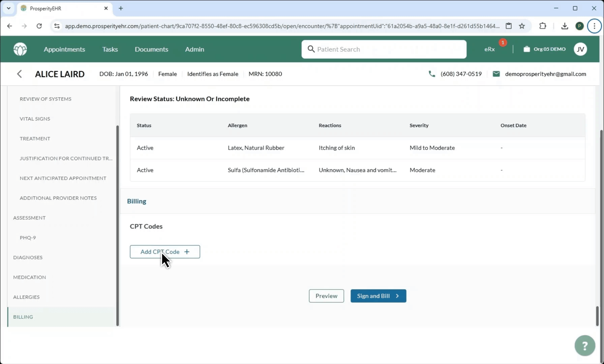Expand the browser tab search dropdown
This screenshot has width=604, height=364.
(9, 8)
